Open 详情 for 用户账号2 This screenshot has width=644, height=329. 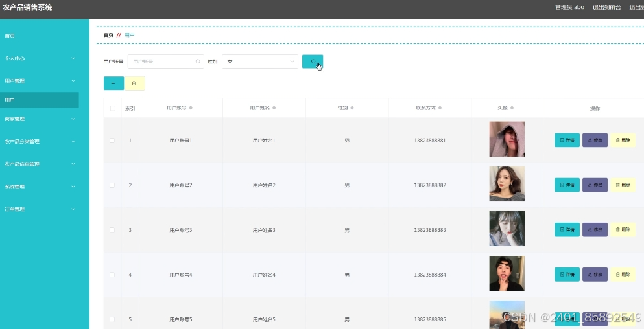click(567, 185)
